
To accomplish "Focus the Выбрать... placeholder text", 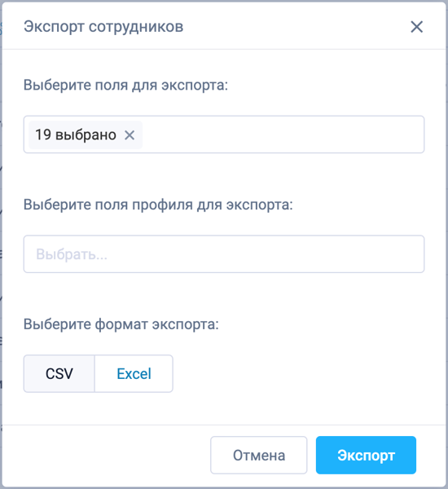I will [x=72, y=254].
